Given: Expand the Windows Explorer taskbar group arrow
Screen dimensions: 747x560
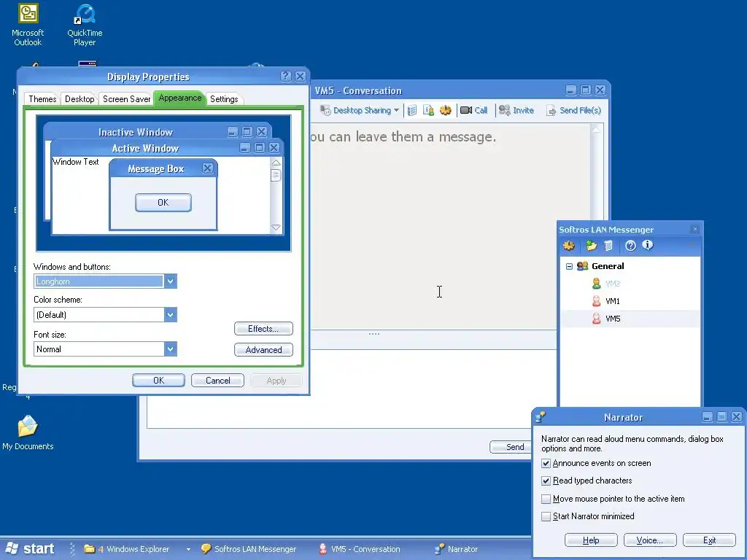Looking at the screenshot, I should [x=188, y=549].
